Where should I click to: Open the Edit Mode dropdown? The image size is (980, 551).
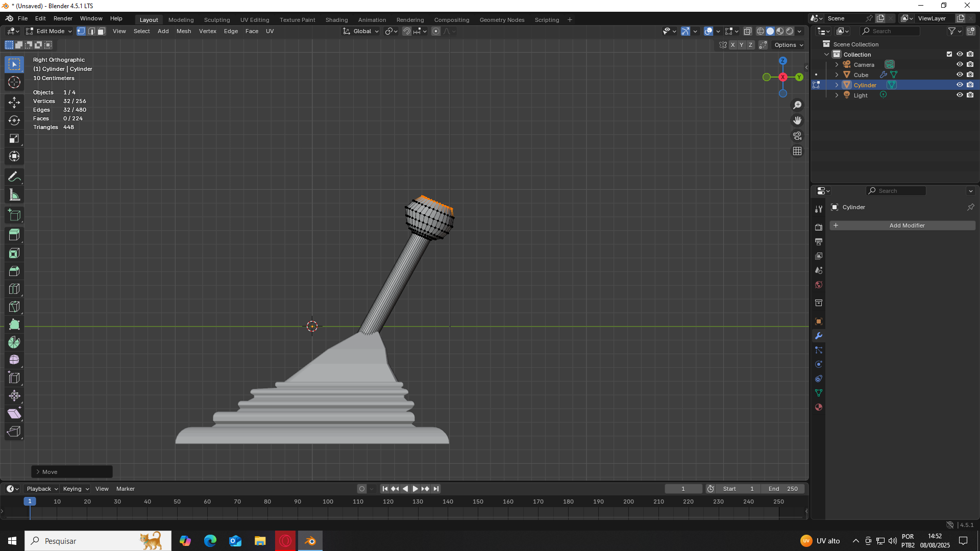[50, 31]
